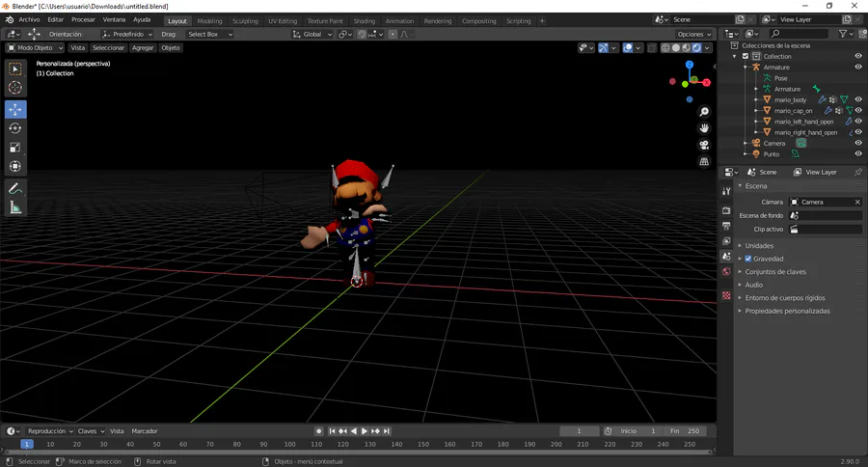Open the Tool properties tab

coord(726,191)
